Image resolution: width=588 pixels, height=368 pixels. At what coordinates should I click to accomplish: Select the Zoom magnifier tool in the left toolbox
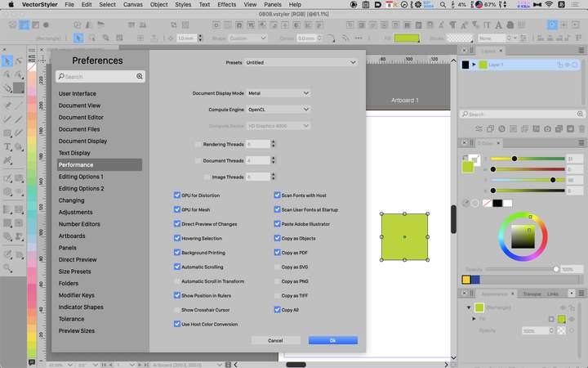click(7, 268)
